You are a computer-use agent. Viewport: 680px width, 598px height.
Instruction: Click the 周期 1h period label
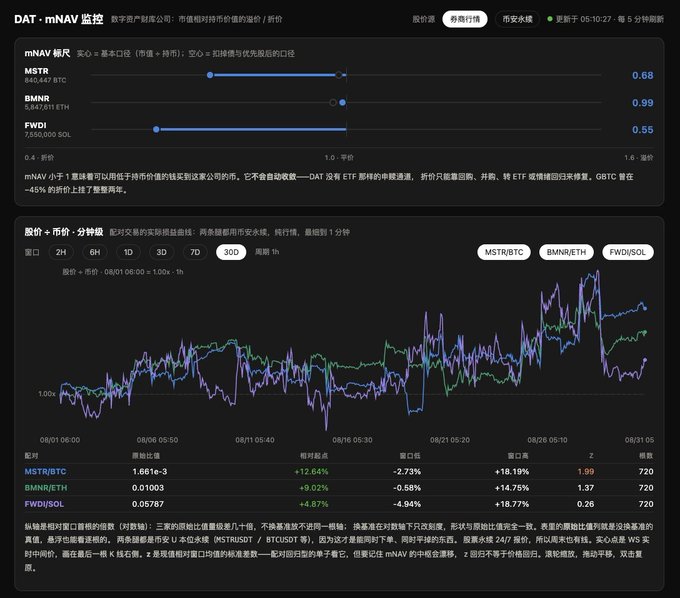(267, 252)
